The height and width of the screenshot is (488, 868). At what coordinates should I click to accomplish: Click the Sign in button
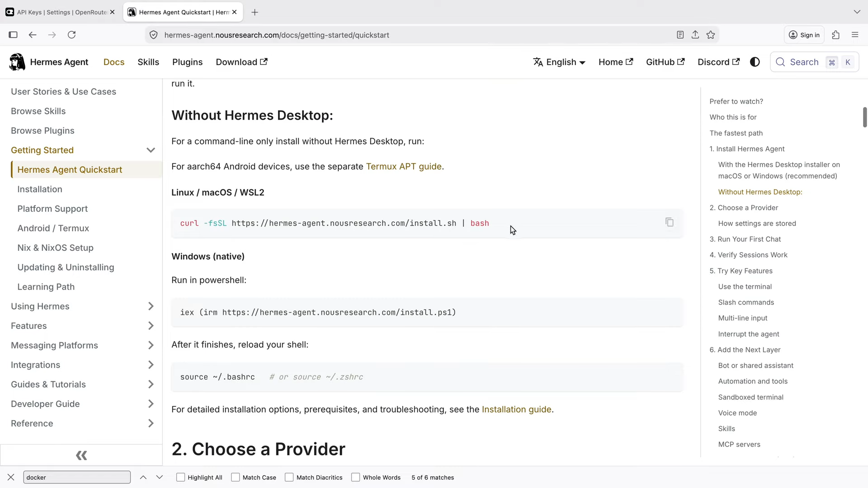coord(804,35)
